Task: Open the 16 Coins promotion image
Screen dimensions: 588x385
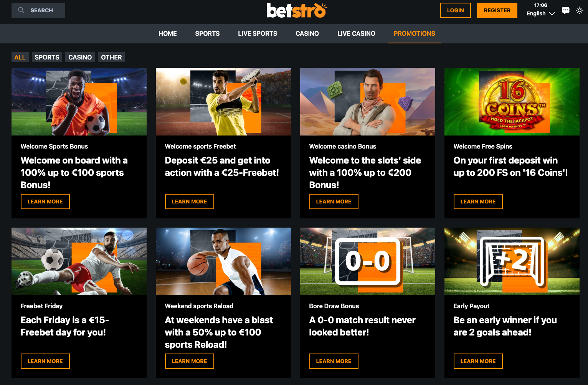Action: [512, 102]
